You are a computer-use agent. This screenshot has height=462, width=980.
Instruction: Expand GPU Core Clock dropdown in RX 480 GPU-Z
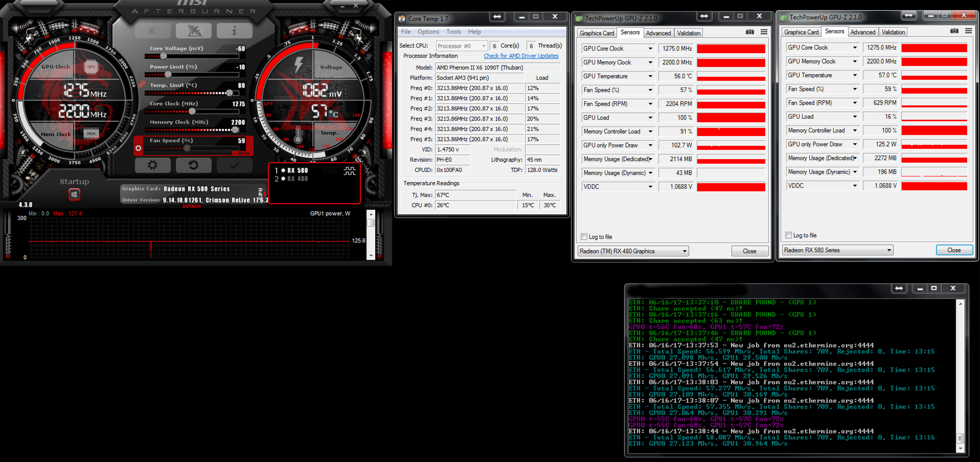click(650, 48)
